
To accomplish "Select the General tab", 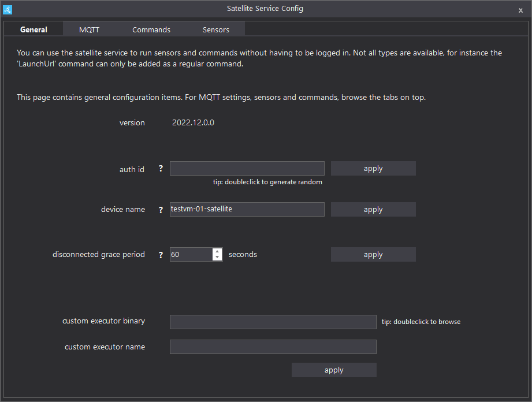I will 34,29.
